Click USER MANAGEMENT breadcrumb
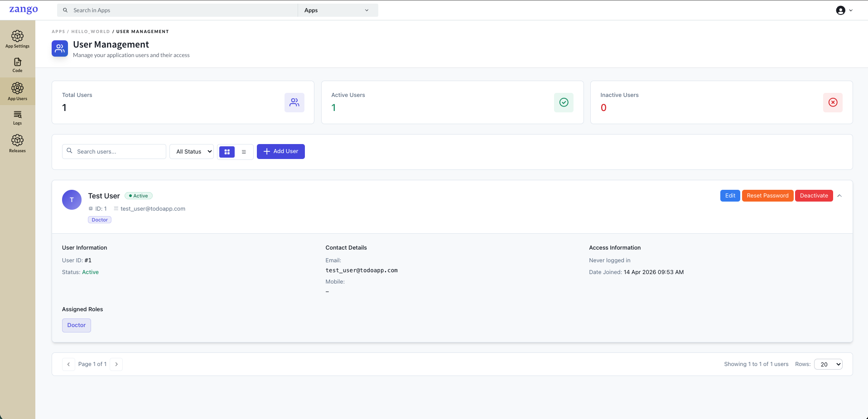 tap(143, 32)
